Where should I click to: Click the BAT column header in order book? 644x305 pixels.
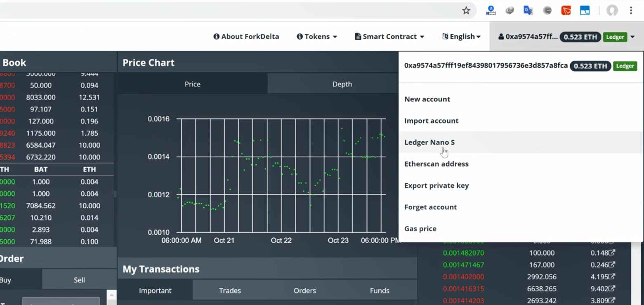[41, 169]
